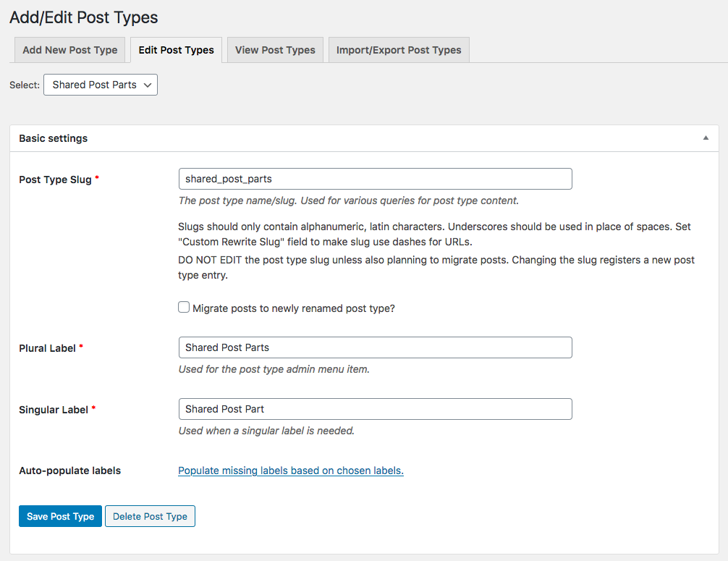Open the View Post Types tab
Viewport: 728px width, 561px height.
click(x=275, y=50)
